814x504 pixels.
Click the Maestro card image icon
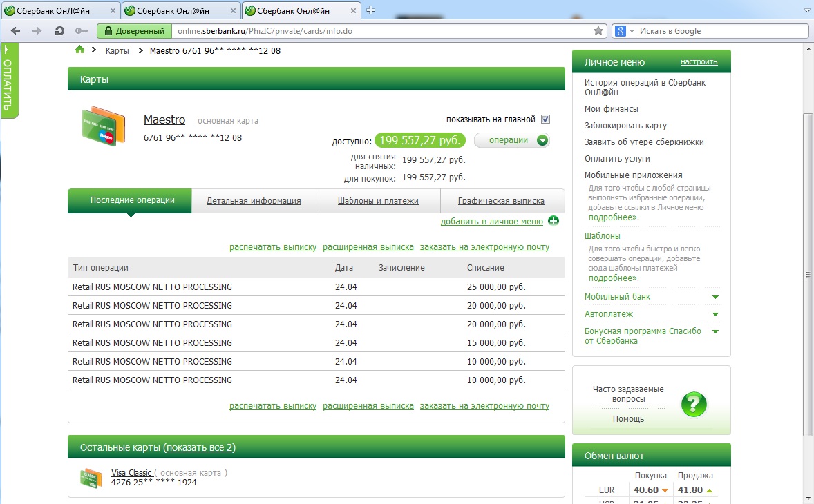pyautogui.click(x=104, y=126)
